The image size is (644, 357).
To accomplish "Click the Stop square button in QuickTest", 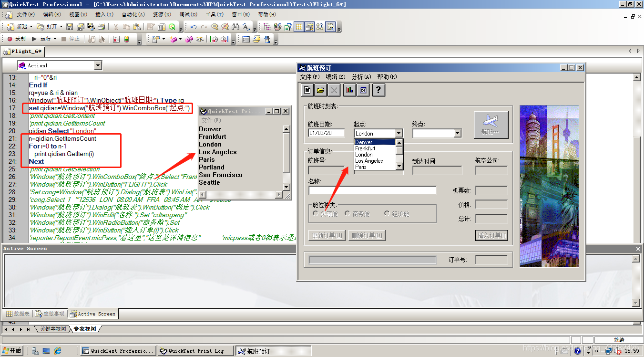I will coord(71,39).
